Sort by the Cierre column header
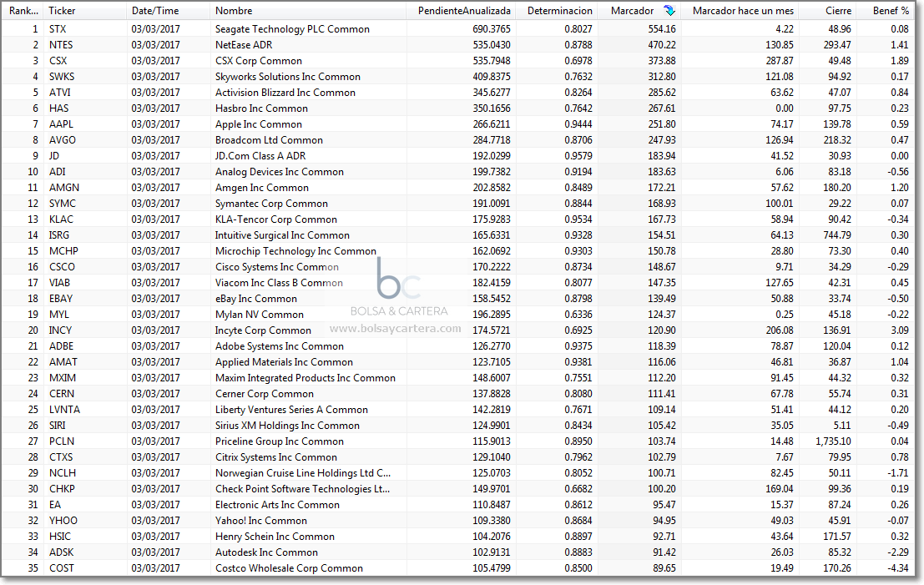 coord(838,11)
